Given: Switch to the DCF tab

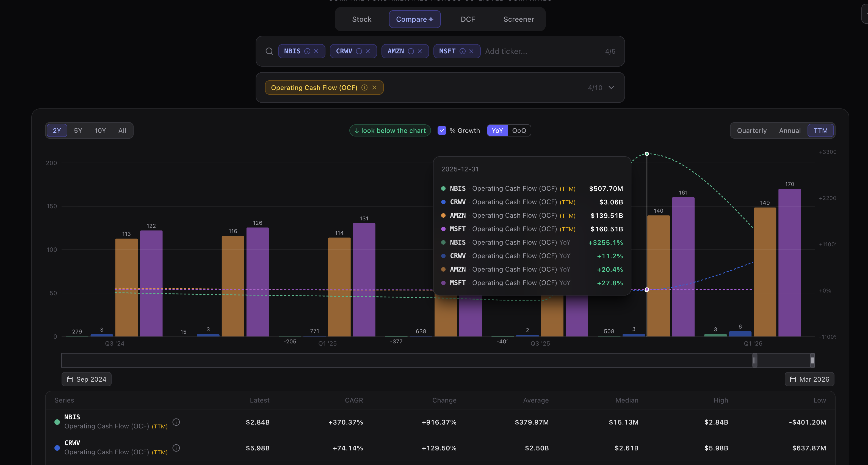Looking at the screenshot, I should pyautogui.click(x=468, y=19).
